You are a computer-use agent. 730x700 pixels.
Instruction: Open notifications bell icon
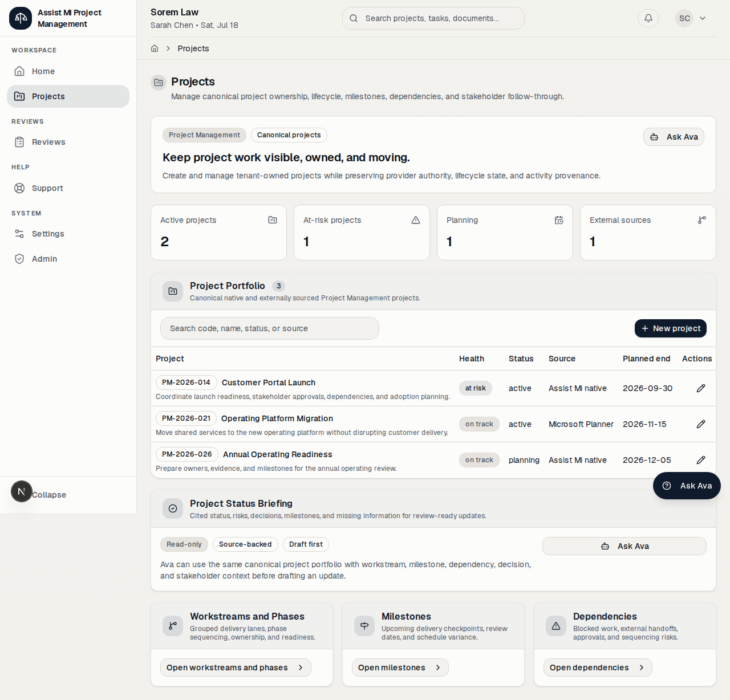coord(648,18)
